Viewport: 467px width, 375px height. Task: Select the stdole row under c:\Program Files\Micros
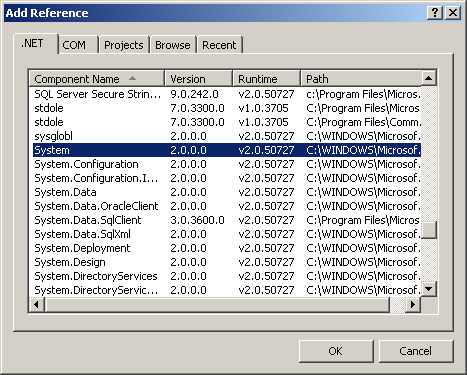(x=227, y=108)
